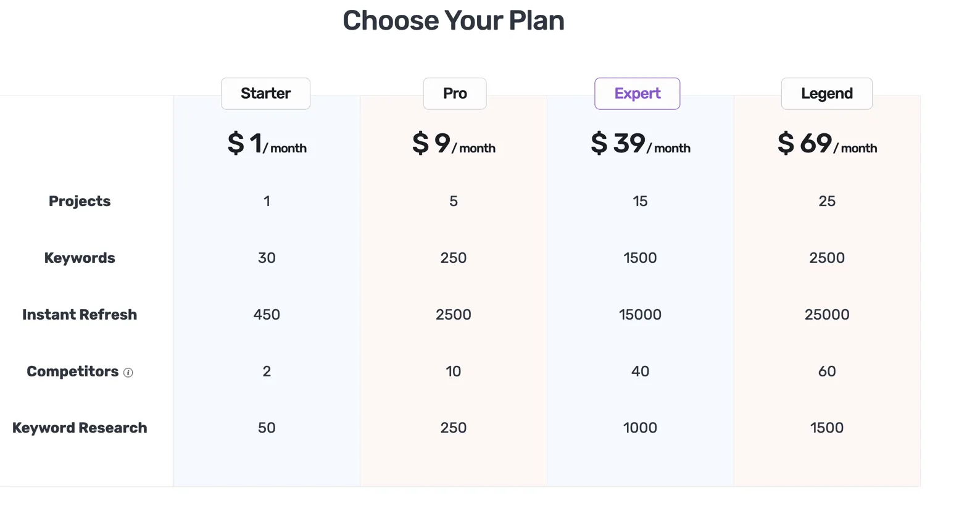This screenshot has height=514, width=980.
Task: Select the Pro plan button
Action: [x=454, y=93]
